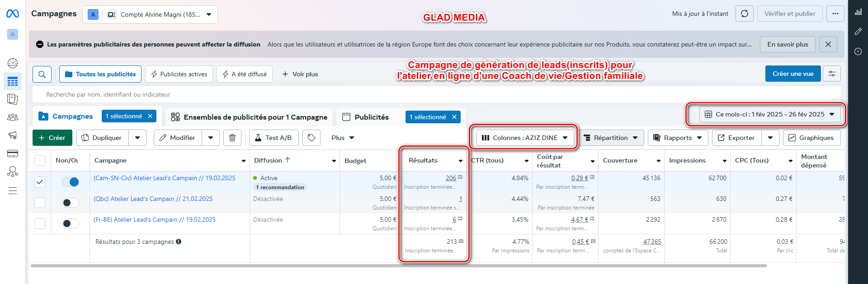Switch to Ensembles de publicités pour 1 Campagne tab
This screenshot has width=868, height=284.
pos(249,117)
